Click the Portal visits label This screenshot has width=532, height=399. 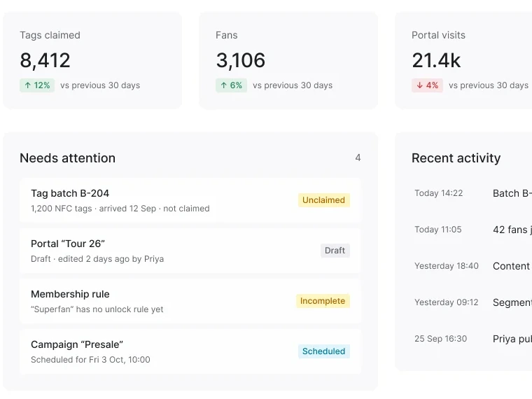coord(438,35)
